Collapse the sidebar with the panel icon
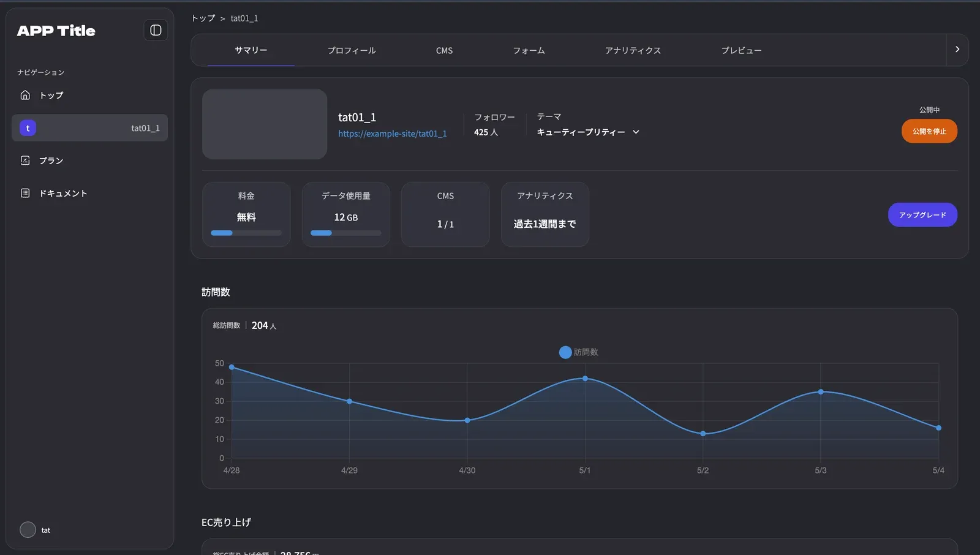 click(x=156, y=30)
